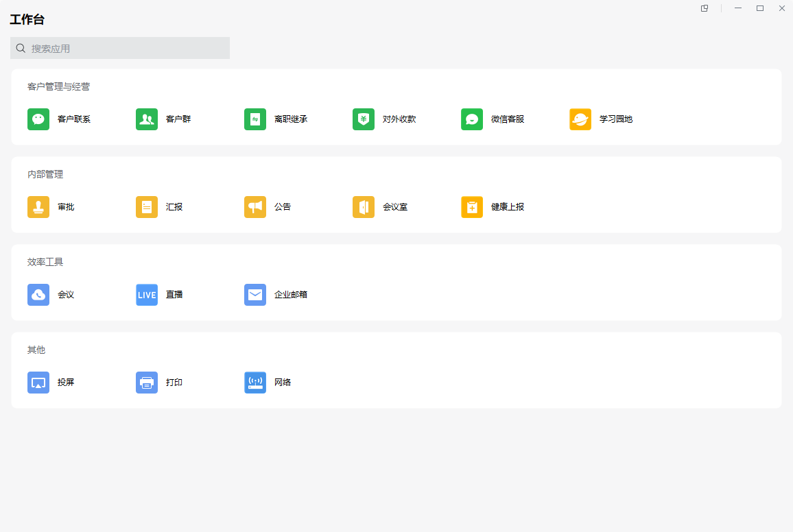The width and height of the screenshot is (793, 532).
Task: Open the 健康上报 health report app
Action: [x=472, y=207]
